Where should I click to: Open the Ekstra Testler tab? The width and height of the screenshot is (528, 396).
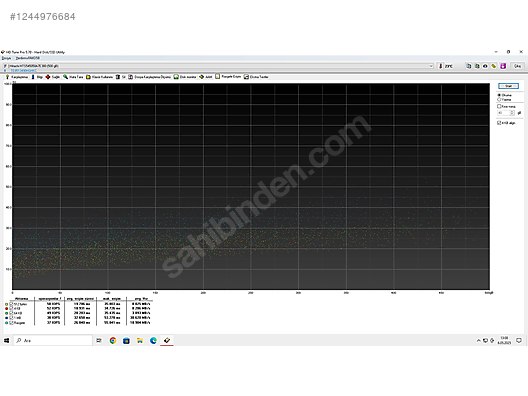pos(256,77)
